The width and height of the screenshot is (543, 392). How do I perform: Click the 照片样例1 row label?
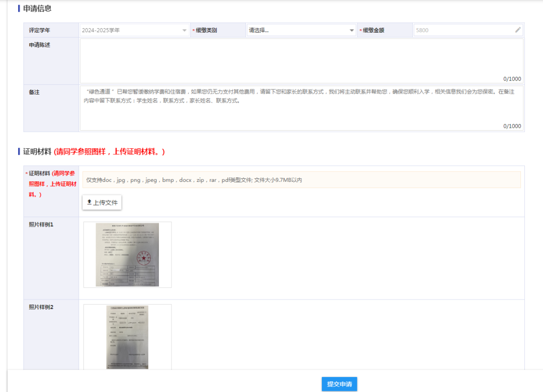coord(41,225)
